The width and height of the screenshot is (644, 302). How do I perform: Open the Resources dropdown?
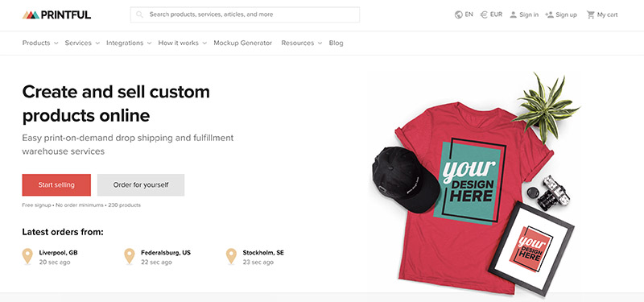(301, 43)
